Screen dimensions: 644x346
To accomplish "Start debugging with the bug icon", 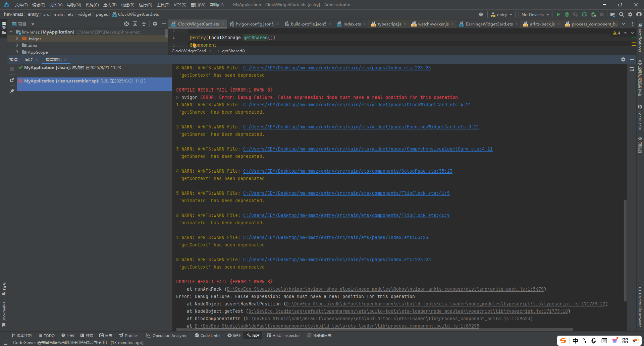I will point(567,14).
